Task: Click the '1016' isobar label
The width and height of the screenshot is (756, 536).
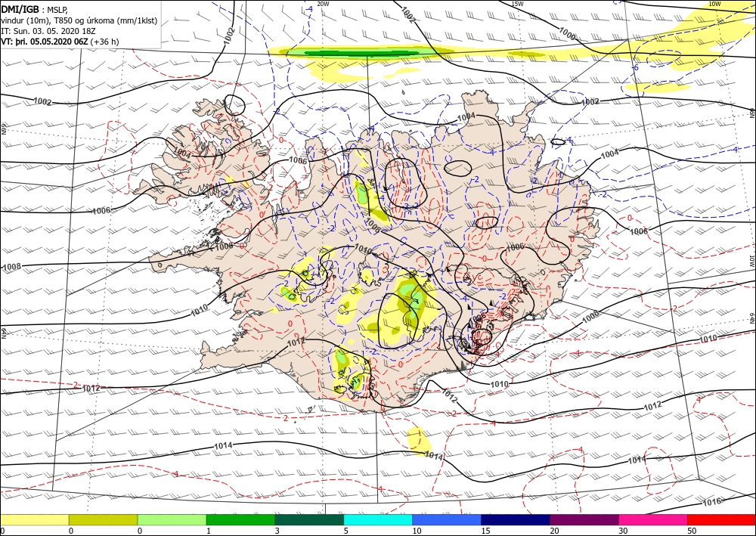Action: click(x=712, y=502)
